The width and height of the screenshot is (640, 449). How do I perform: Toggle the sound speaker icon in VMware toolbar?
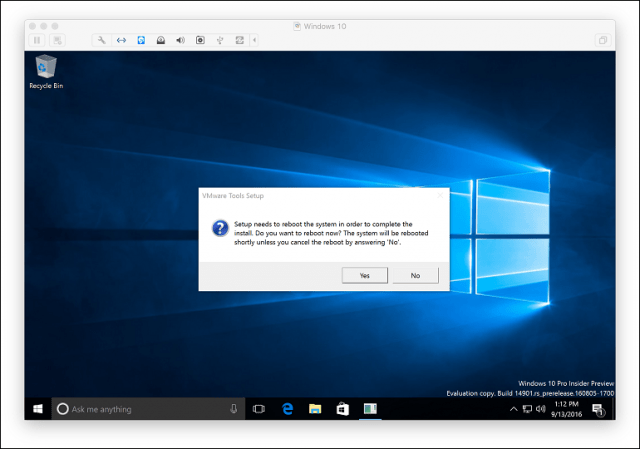point(180,40)
